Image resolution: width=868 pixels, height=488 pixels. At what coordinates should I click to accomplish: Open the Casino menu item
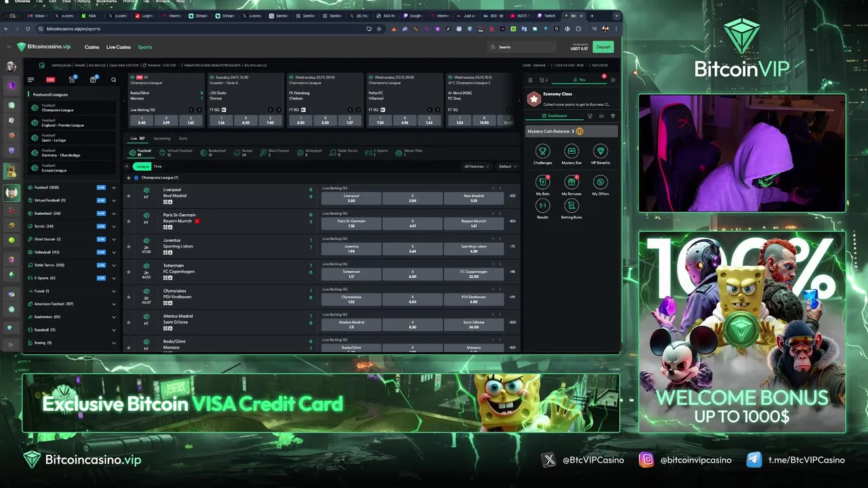pos(92,47)
